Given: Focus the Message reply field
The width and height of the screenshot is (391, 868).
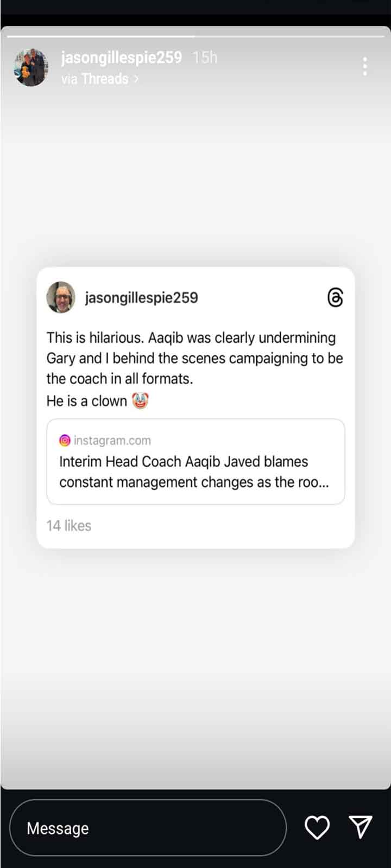Looking at the screenshot, I should (x=148, y=828).
